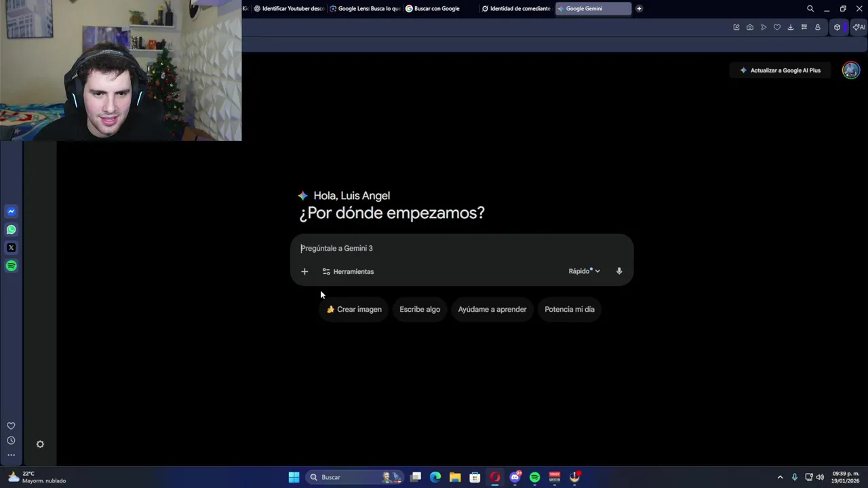Open the downloads toolbar icon

tap(791, 27)
